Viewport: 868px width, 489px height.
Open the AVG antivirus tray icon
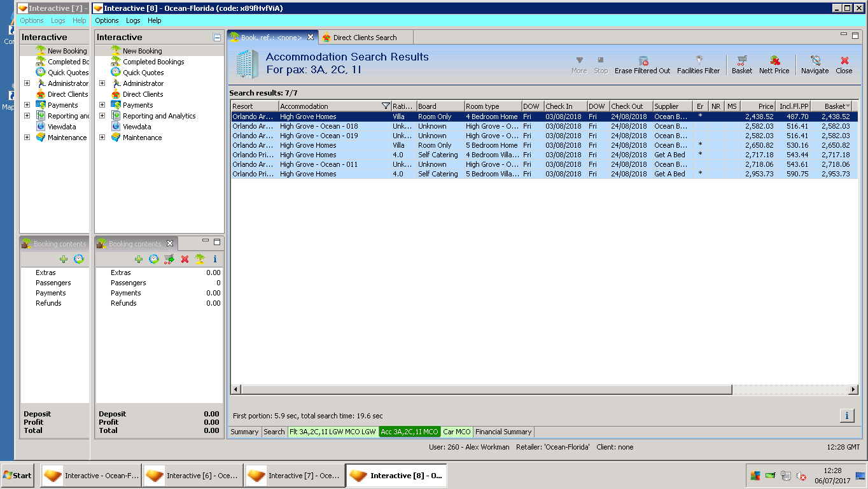point(755,476)
